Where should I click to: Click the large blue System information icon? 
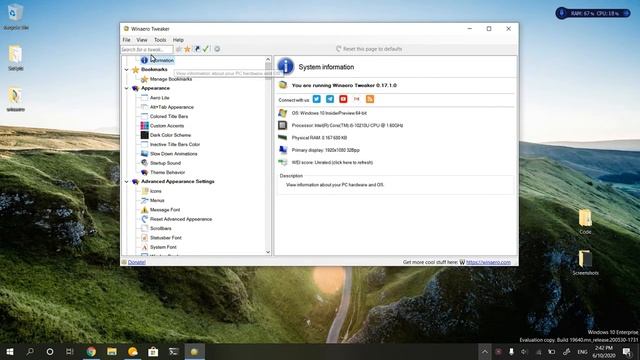[286, 67]
